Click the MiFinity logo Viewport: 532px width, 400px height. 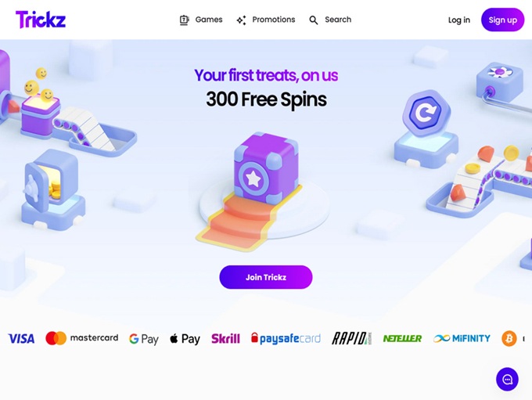pyautogui.click(x=462, y=338)
